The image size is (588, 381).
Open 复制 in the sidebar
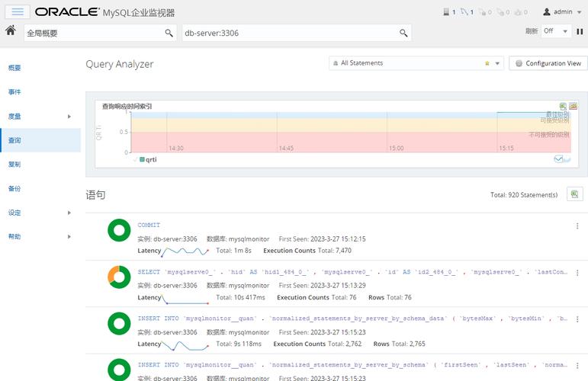(x=14, y=164)
